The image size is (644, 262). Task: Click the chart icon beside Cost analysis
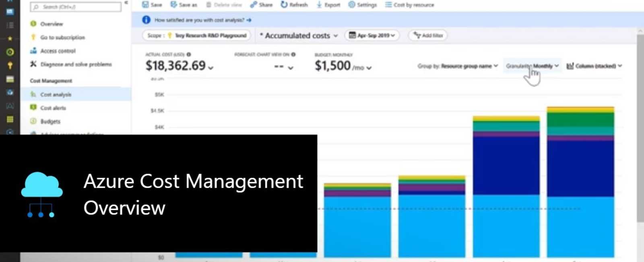click(33, 94)
